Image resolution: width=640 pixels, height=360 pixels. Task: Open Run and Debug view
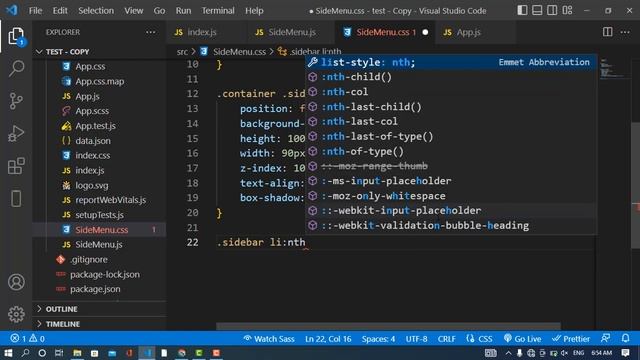click(16, 133)
